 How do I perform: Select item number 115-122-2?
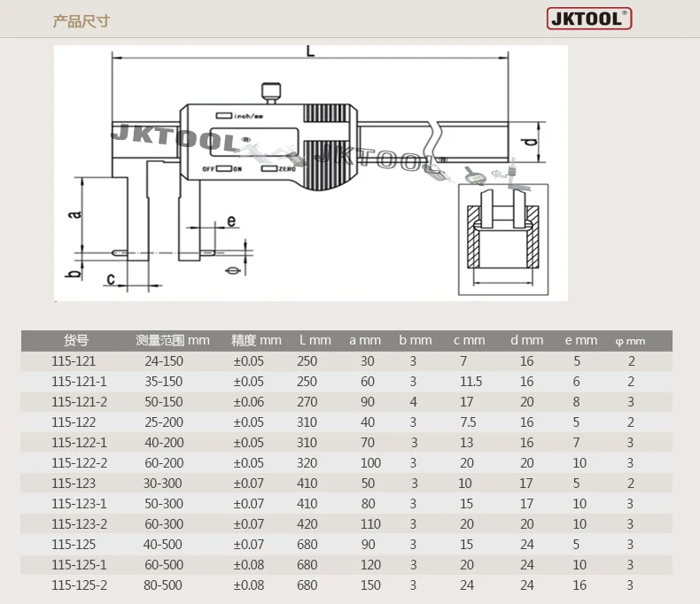pos(79,463)
